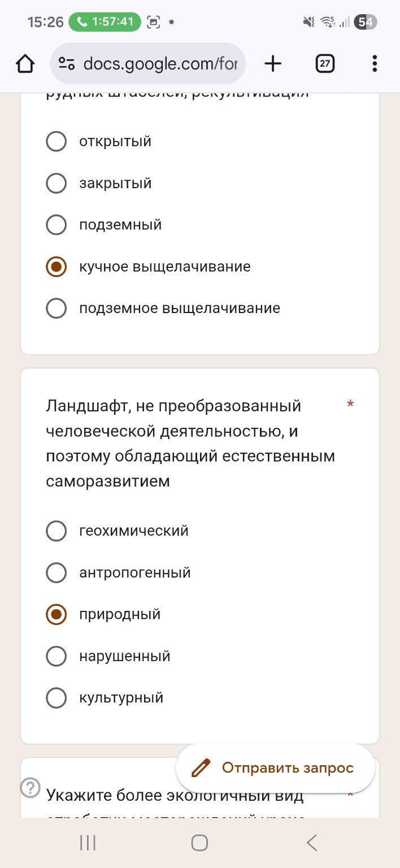Click the Home icon in the browser toolbar
This screenshot has height=868, width=400.
pyautogui.click(x=25, y=63)
